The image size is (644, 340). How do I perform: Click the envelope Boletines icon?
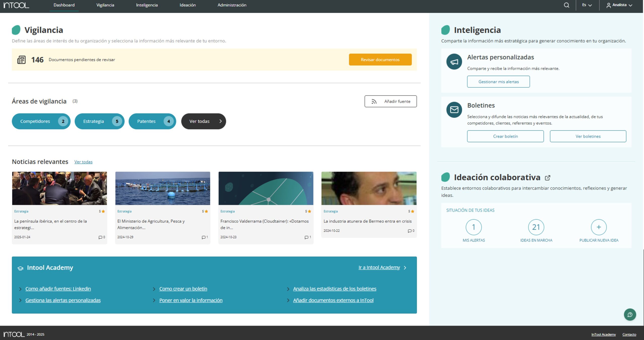coord(454,110)
